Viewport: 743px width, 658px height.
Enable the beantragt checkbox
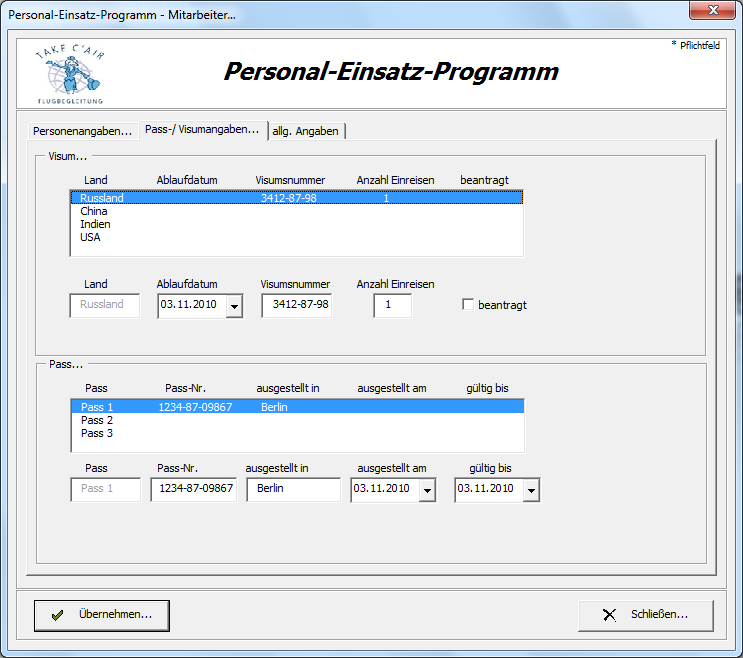pyautogui.click(x=468, y=305)
